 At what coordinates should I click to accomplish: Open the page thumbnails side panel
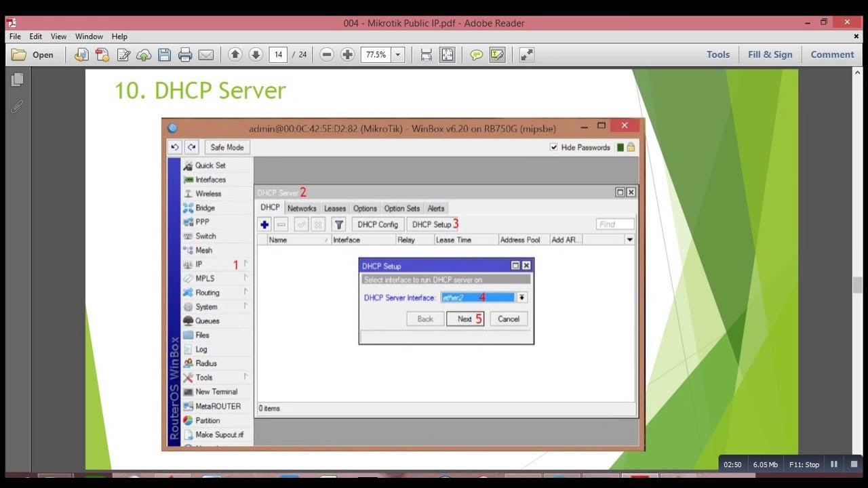point(18,80)
